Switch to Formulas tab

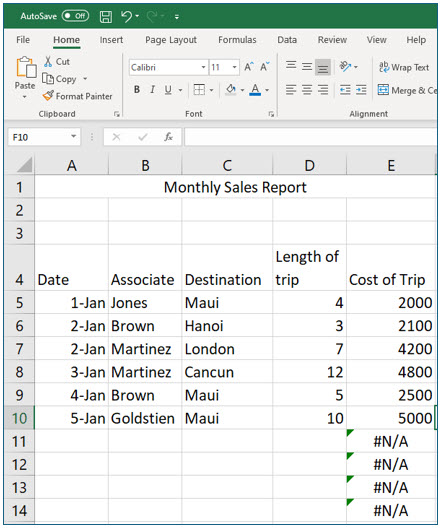[x=237, y=40]
